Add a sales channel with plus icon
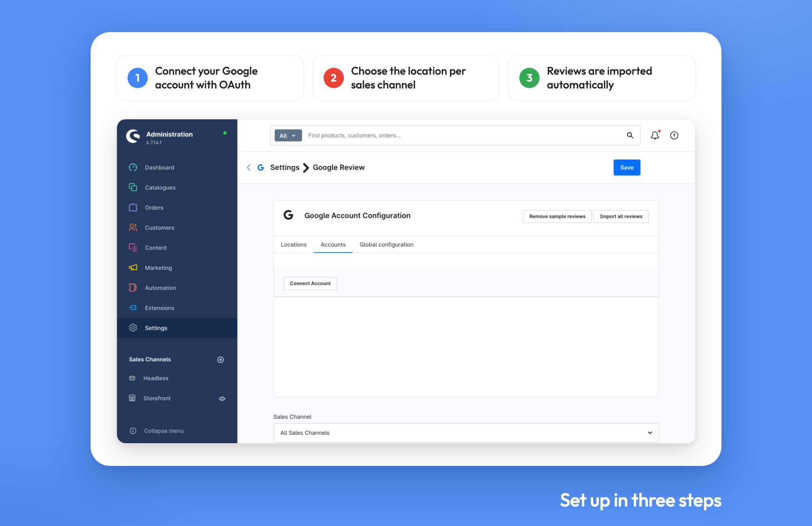Viewport: 812px width, 526px height. click(x=220, y=360)
